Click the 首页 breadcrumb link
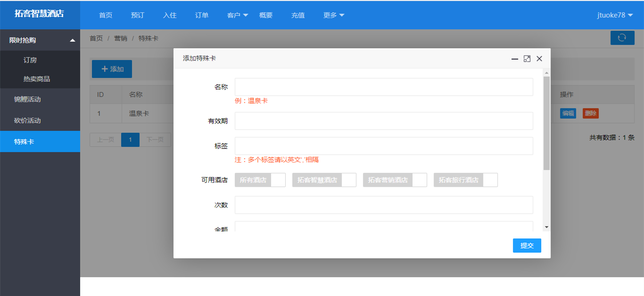 (x=96, y=38)
